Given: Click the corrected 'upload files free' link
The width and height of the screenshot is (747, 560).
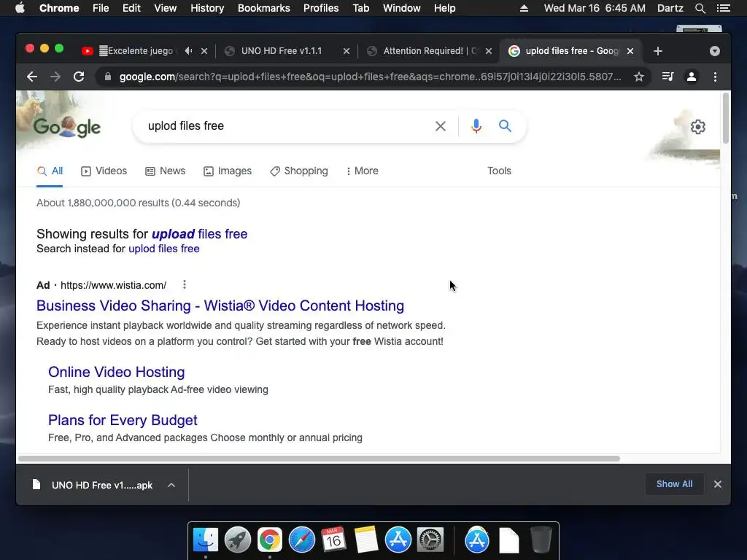Looking at the screenshot, I should [x=200, y=234].
